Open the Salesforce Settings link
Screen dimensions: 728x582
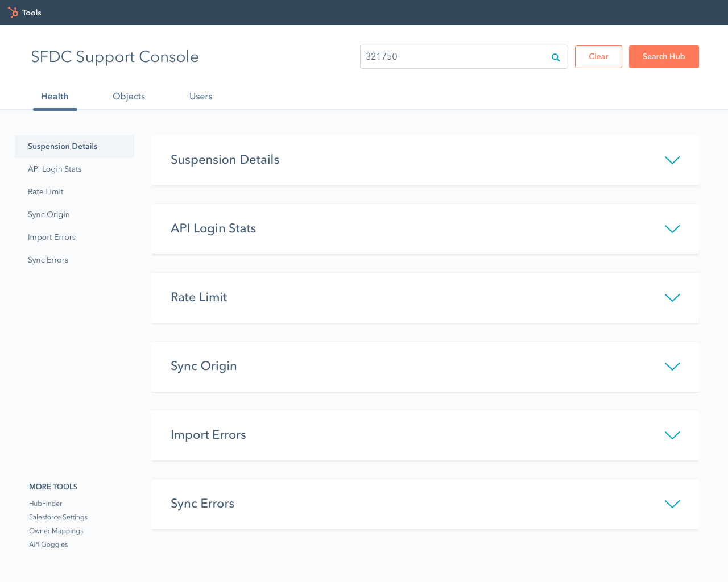click(x=58, y=517)
